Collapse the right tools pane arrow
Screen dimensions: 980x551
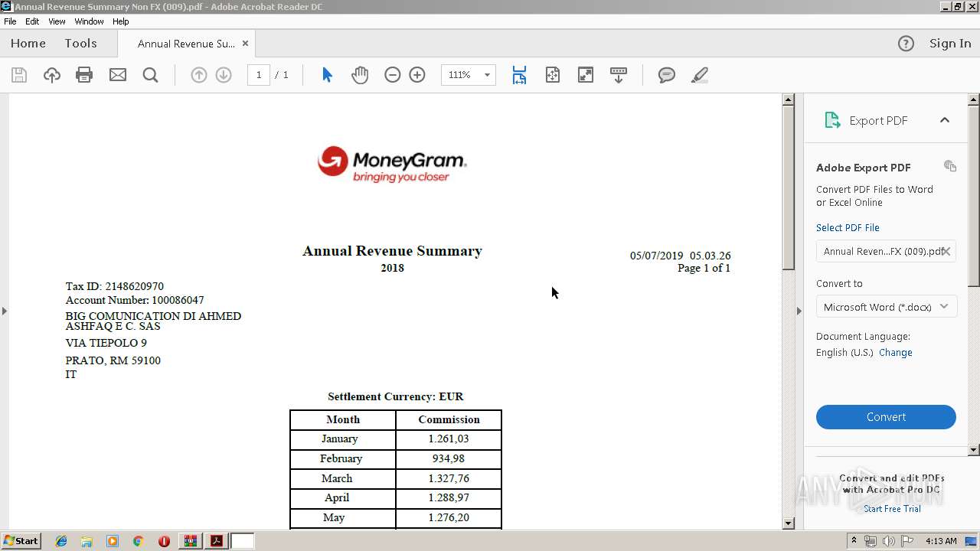(799, 311)
